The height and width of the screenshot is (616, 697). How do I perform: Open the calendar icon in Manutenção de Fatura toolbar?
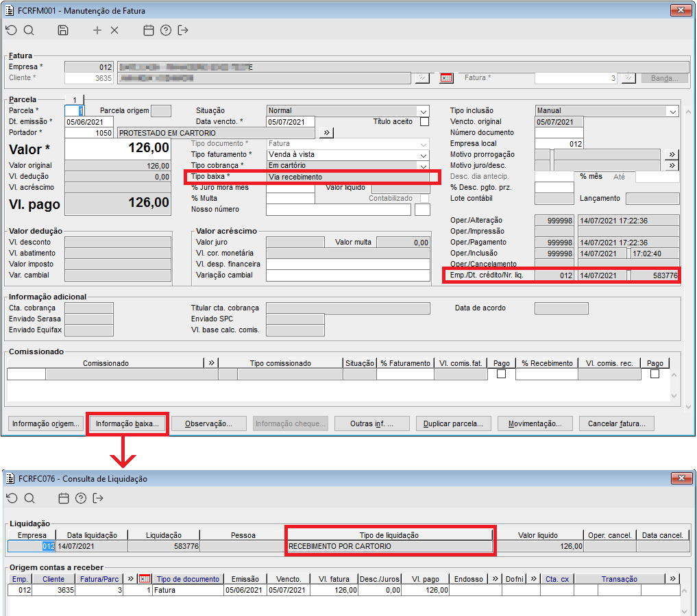click(149, 30)
